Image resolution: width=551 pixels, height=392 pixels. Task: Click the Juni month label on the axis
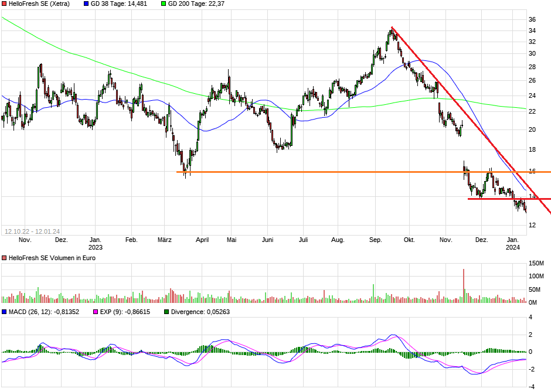click(x=268, y=240)
